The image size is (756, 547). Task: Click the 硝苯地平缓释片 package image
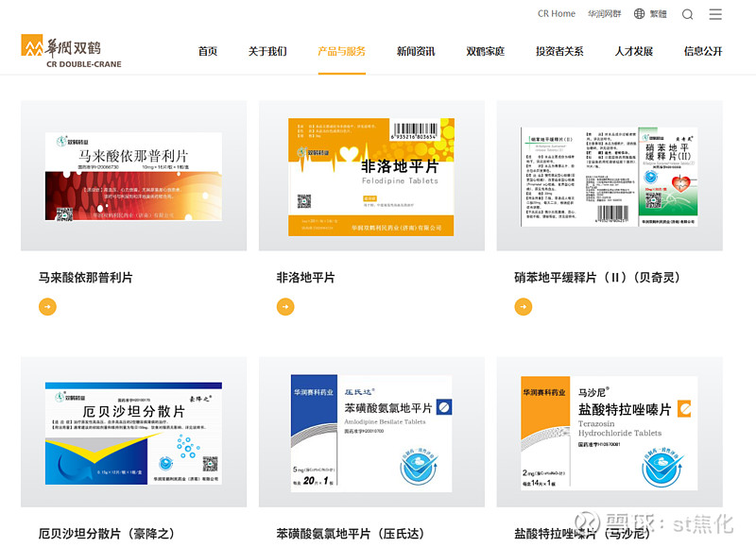610,176
